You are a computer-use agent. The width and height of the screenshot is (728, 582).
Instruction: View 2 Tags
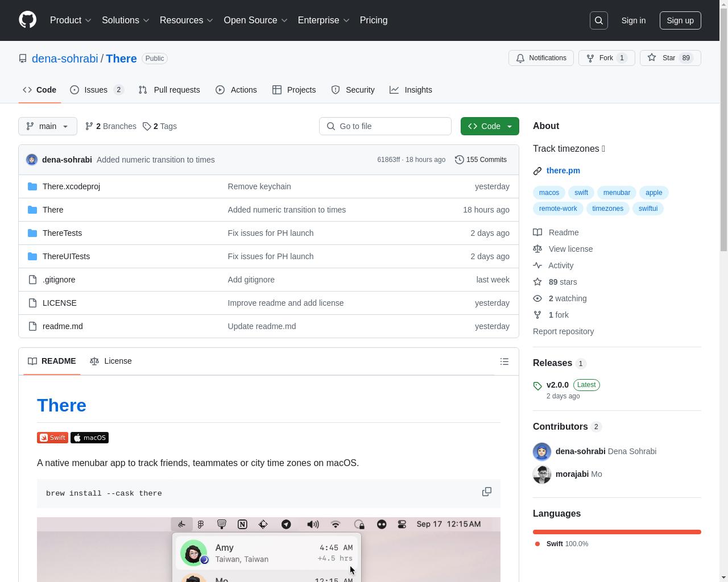pos(160,126)
